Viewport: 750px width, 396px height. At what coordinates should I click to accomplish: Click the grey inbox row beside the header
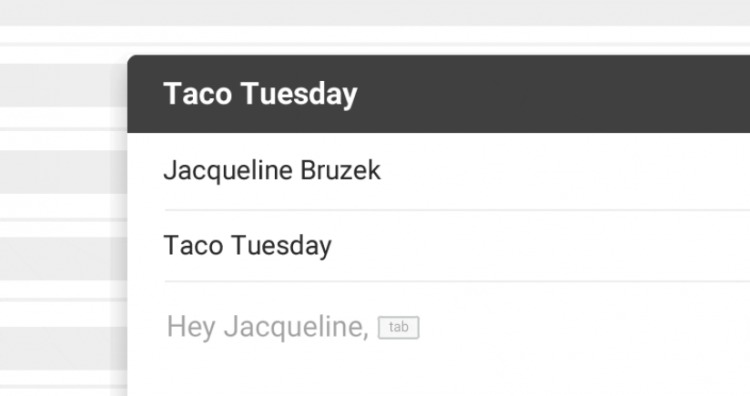pos(63,85)
